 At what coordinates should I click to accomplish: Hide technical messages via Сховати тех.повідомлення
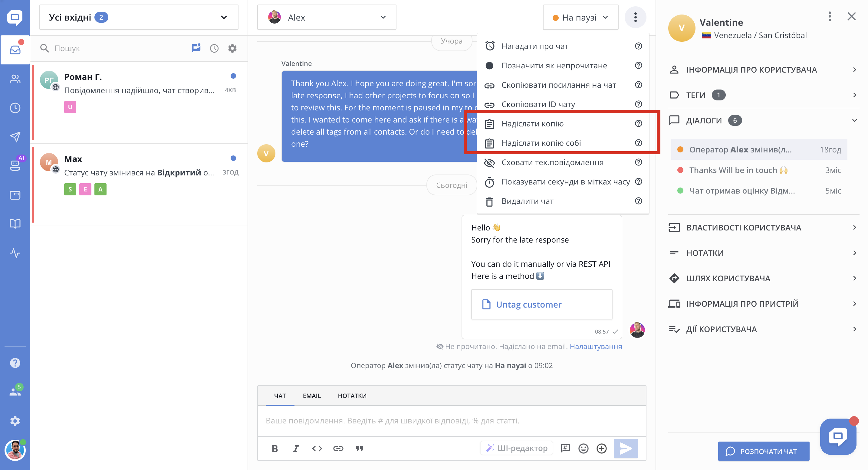(x=552, y=162)
